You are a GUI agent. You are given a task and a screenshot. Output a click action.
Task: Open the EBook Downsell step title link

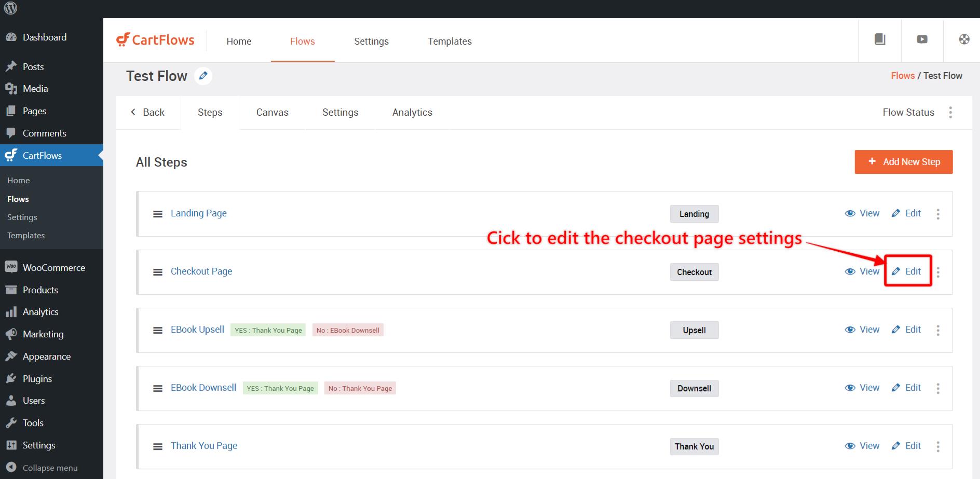(203, 388)
